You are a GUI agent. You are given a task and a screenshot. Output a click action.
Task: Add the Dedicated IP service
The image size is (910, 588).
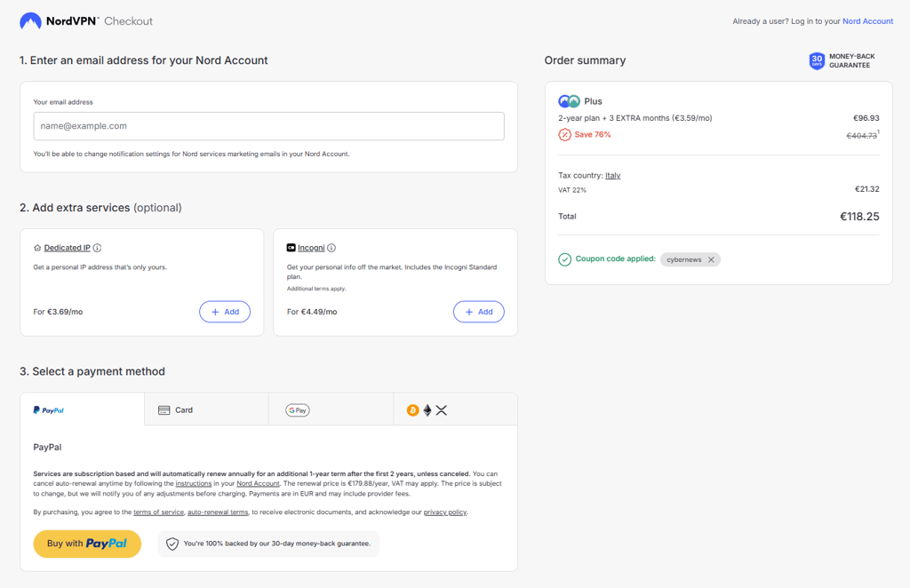(225, 312)
